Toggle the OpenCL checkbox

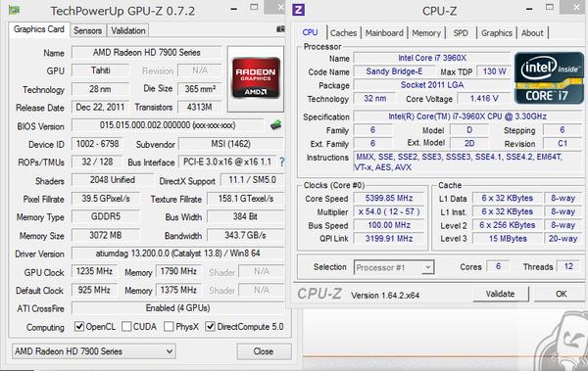click(x=79, y=326)
